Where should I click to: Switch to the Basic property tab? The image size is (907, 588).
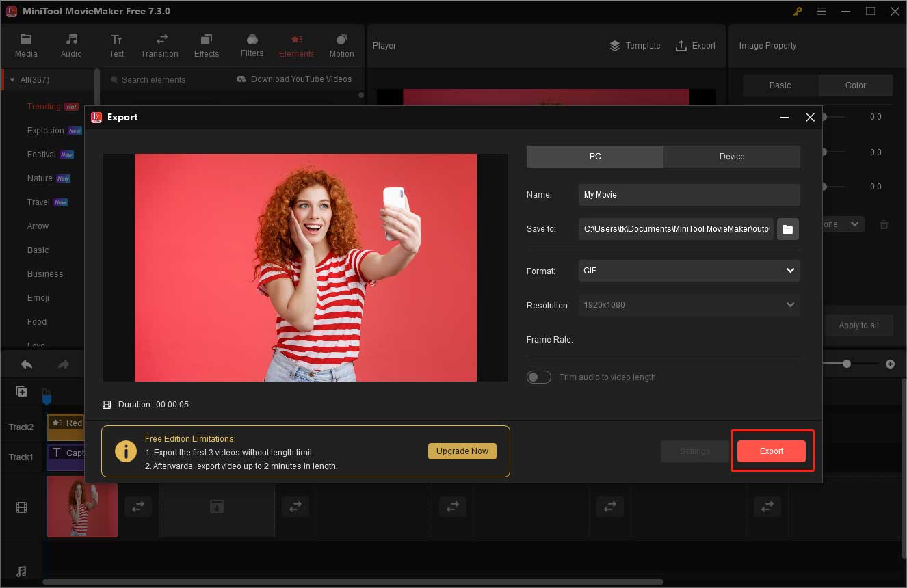780,85
